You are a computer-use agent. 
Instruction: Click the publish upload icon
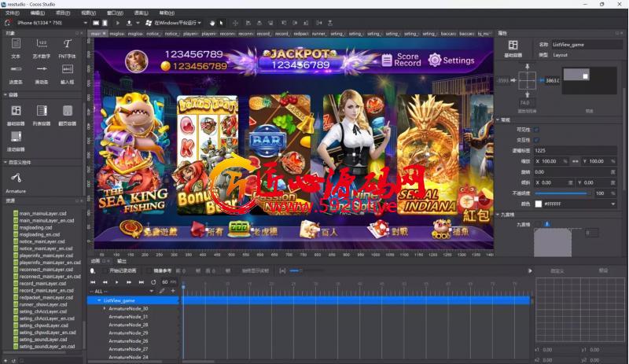[129, 23]
